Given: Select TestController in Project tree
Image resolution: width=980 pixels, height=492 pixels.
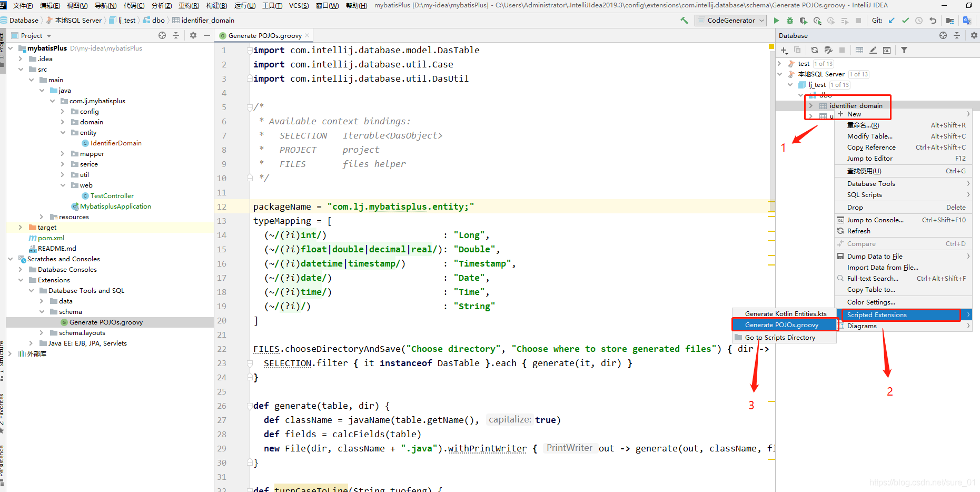Looking at the screenshot, I should 112,195.
